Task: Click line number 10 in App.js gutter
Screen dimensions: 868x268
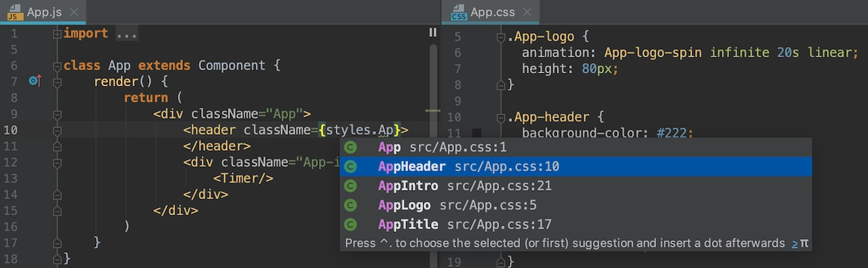Action: 11,130
